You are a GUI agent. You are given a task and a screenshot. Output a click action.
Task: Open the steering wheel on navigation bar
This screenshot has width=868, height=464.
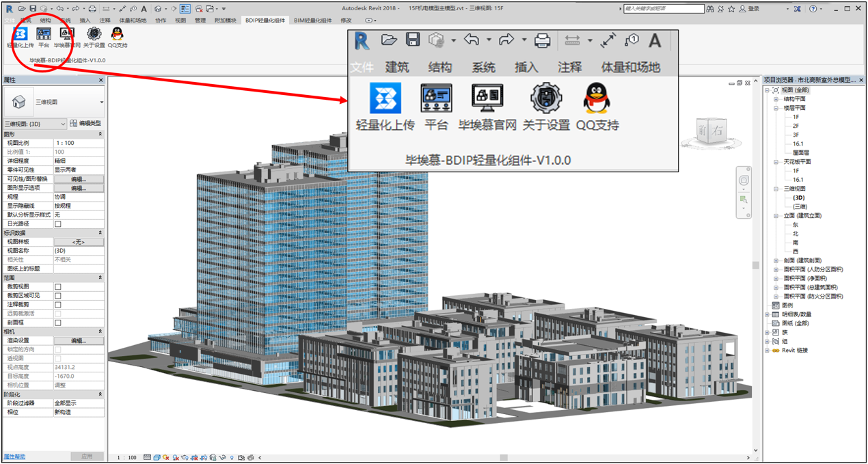[744, 180]
